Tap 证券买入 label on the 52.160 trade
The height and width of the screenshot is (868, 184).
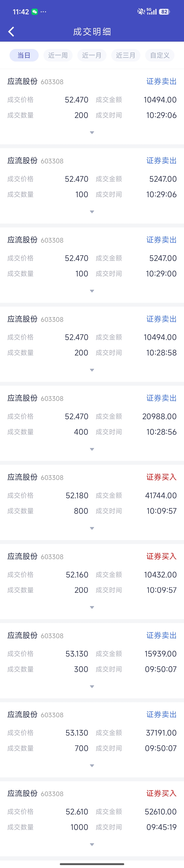pos(161,556)
